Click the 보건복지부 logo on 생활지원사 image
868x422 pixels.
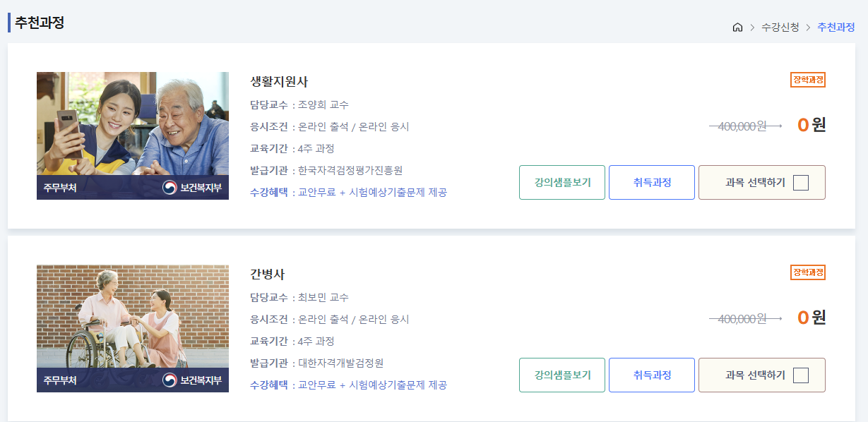tap(192, 188)
